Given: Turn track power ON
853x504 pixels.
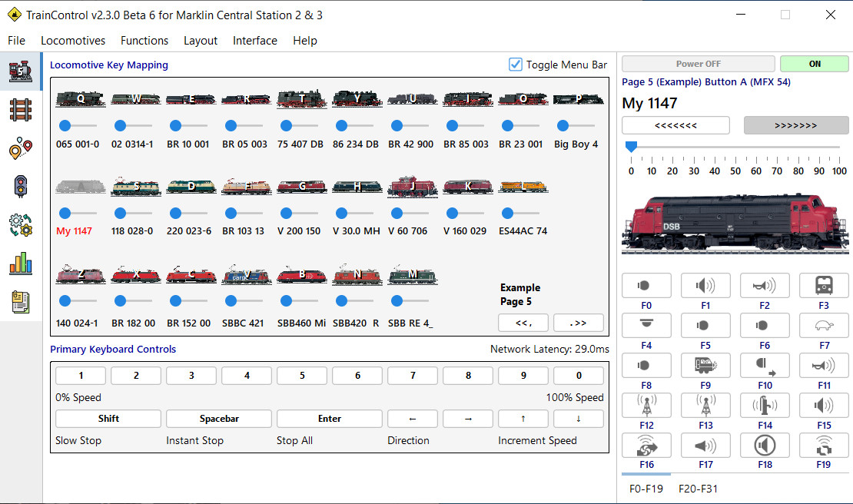Looking at the screenshot, I should tap(815, 64).
